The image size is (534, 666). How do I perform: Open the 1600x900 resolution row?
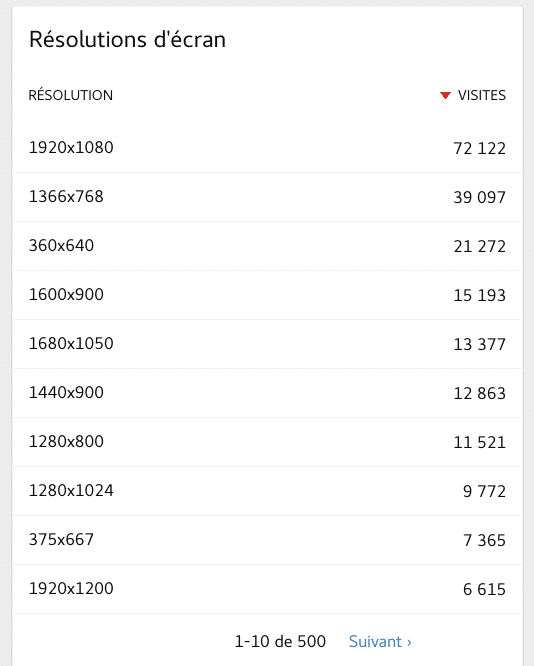tap(267, 295)
